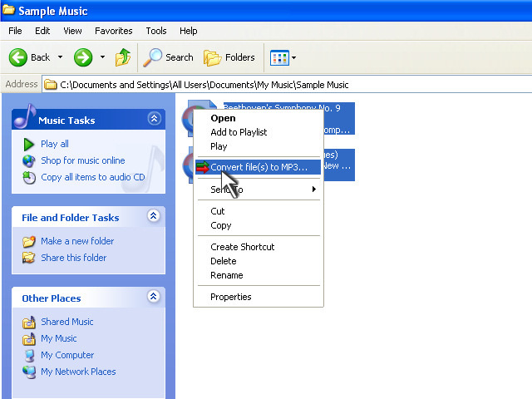Viewport: 532px width, 399px height.
Task: Click the Search magnifier icon
Action: [152, 57]
